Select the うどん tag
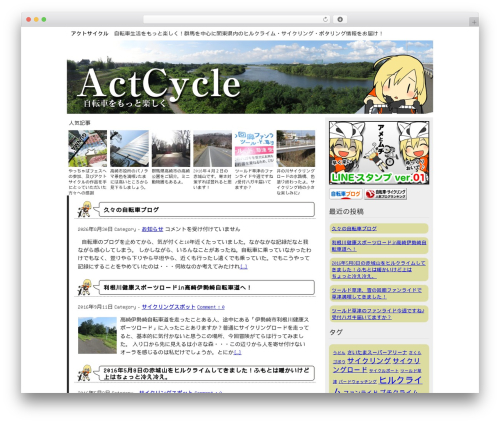 [x=339, y=353]
